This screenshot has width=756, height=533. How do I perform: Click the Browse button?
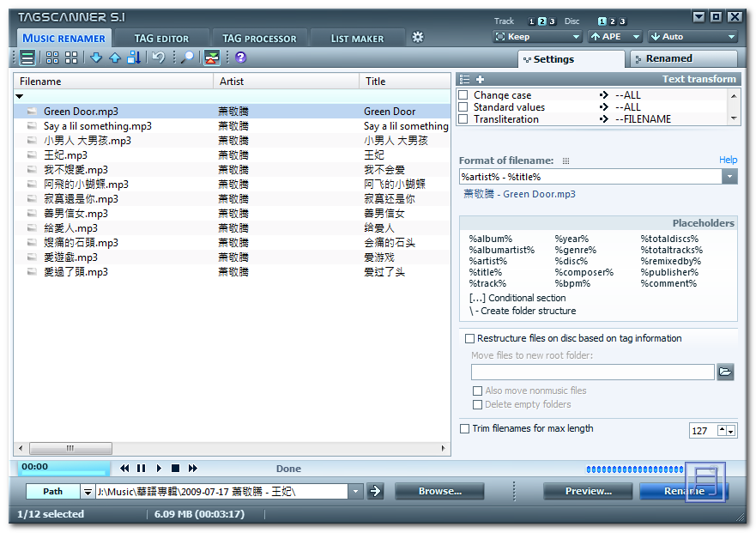pyautogui.click(x=439, y=491)
